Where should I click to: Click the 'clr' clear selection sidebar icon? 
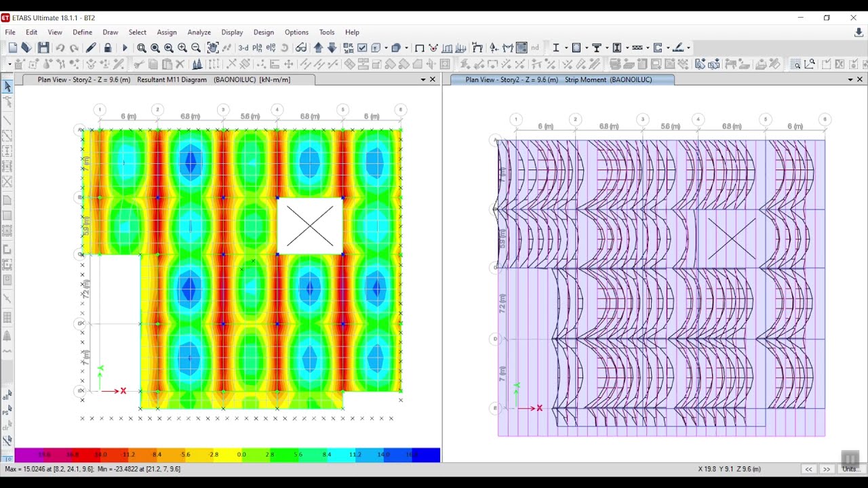pyautogui.click(x=7, y=426)
